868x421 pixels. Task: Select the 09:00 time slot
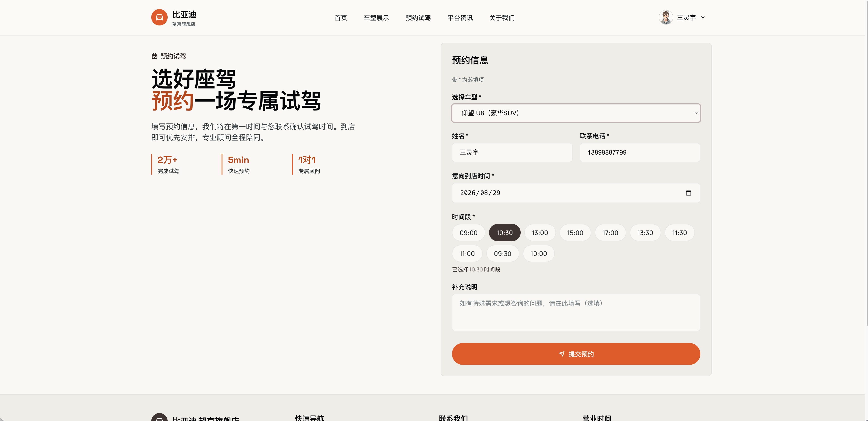(x=468, y=233)
